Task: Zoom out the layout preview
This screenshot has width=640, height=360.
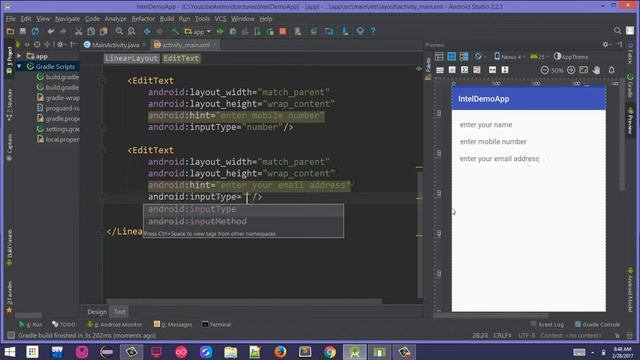Action: [x=544, y=70]
